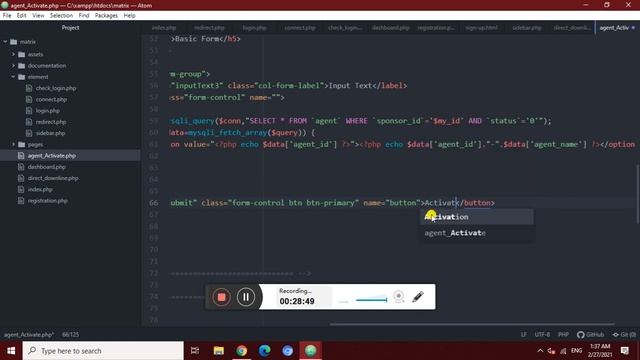The height and width of the screenshot is (360, 640).
Task: Open login.php in the tree
Action: point(47,111)
